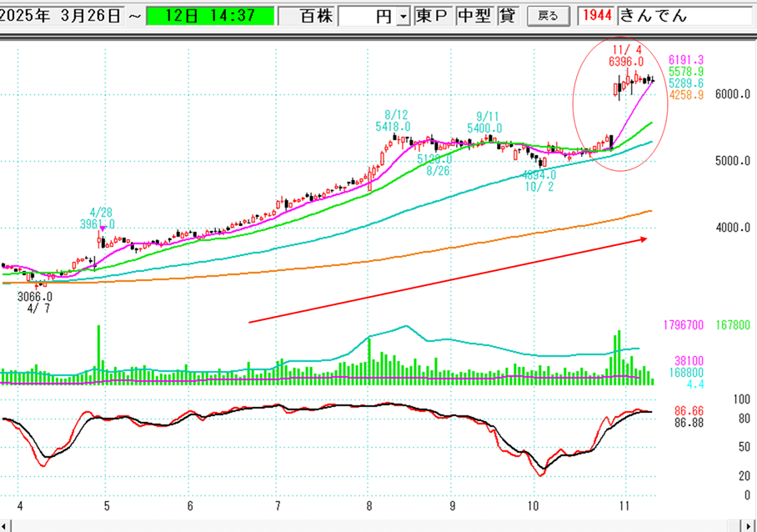Click the 11/4 high label 6396.0
Image resolution: width=757 pixels, height=532 pixels.
(625, 62)
